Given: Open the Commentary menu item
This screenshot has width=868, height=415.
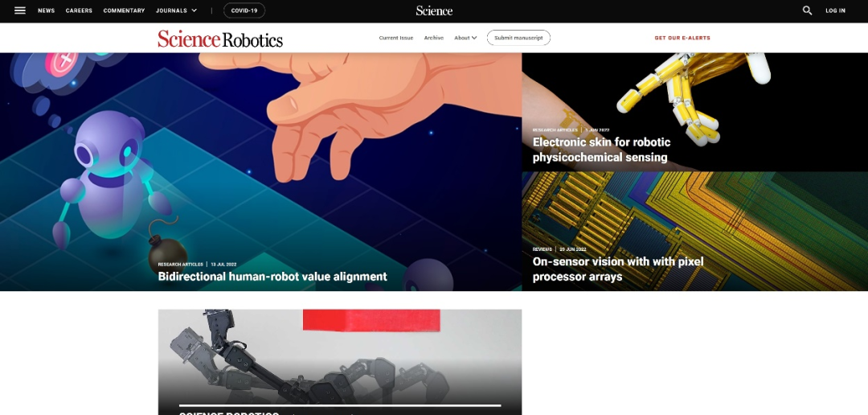Looking at the screenshot, I should (124, 10).
